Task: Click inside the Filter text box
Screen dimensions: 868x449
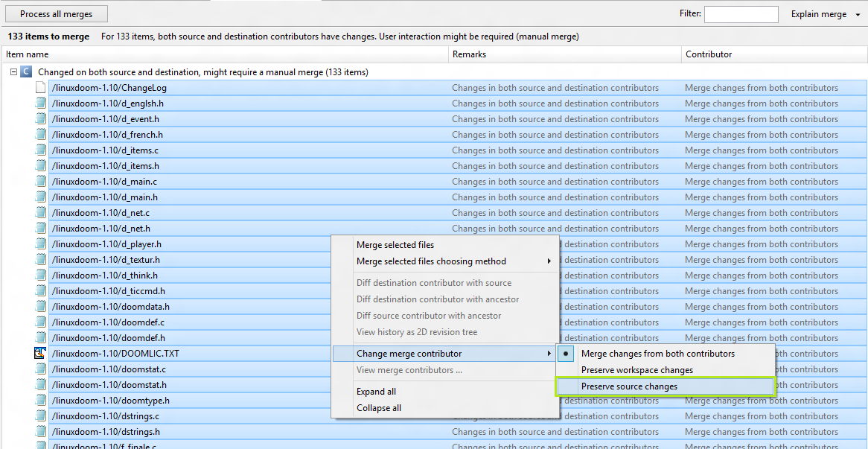Action: point(741,13)
